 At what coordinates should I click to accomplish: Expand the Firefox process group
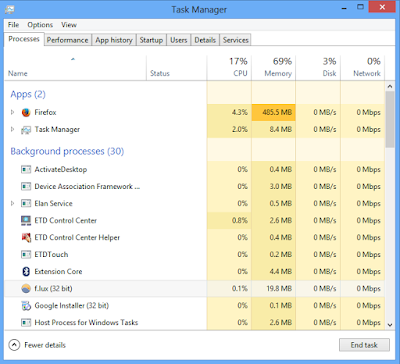click(x=13, y=112)
